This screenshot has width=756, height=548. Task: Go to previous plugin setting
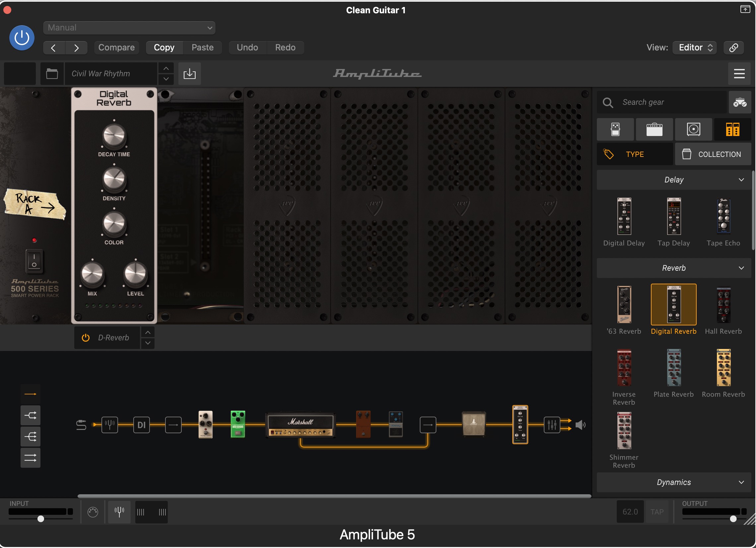point(54,48)
